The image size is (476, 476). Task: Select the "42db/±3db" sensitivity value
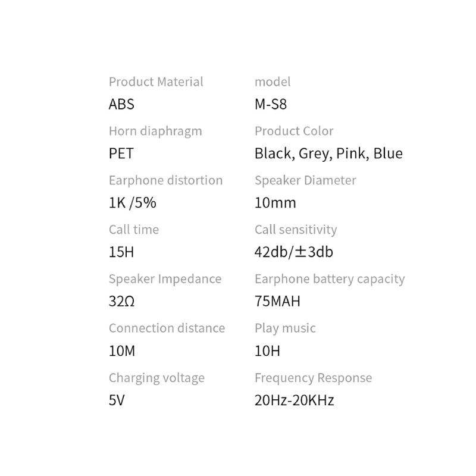(x=294, y=252)
